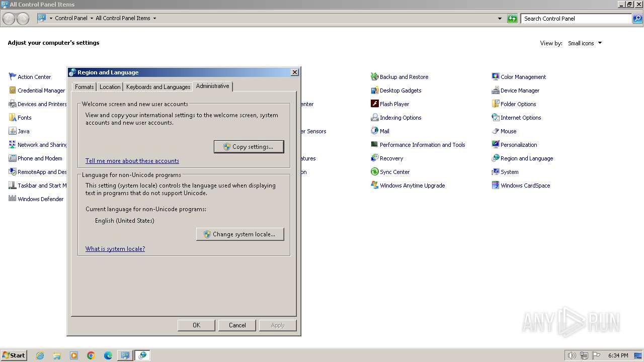Screen dimensions: 644x362
Task: Open the Java control panel icon
Action: [x=13, y=131]
